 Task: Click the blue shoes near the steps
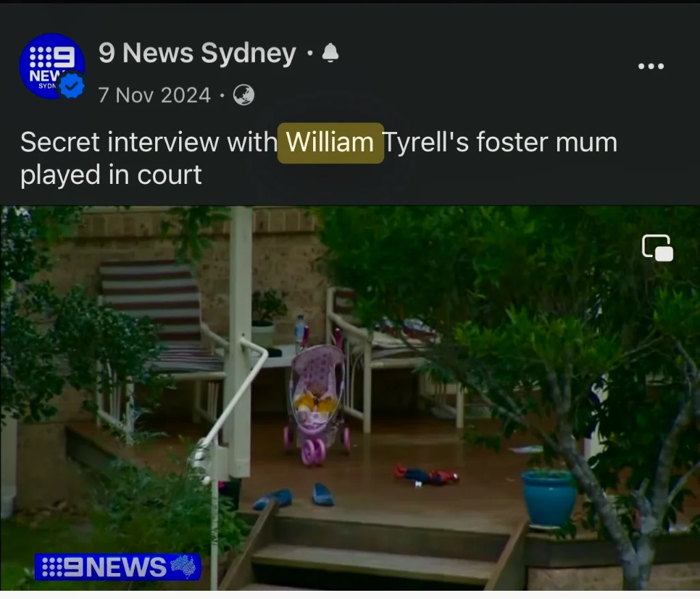click(294, 496)
